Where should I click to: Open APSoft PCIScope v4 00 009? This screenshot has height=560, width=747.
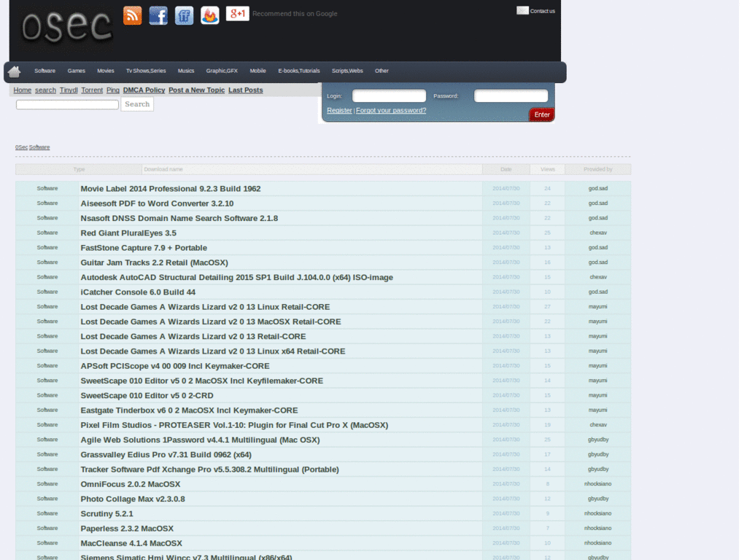coord(175,366)
